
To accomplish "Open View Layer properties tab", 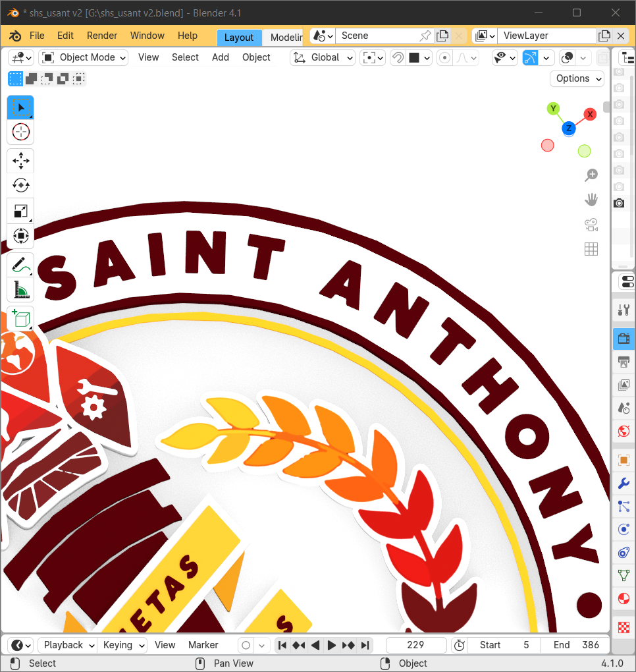I will point(623,385).
